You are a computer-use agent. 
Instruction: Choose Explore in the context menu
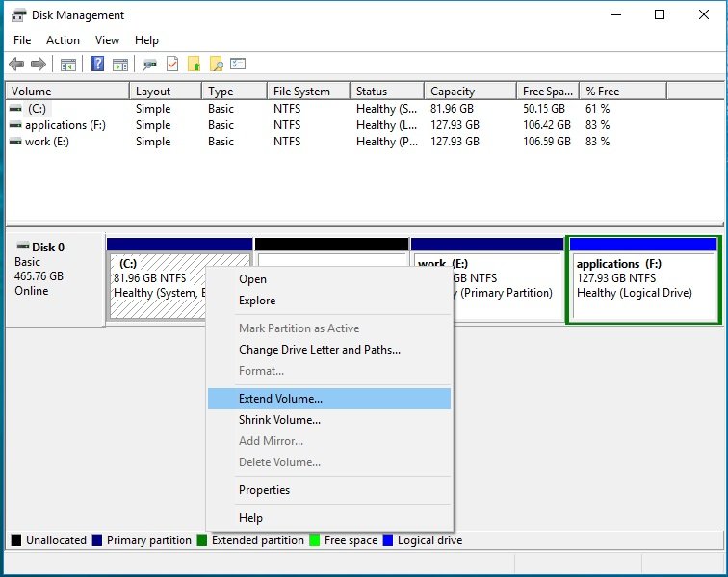(328, 301)
